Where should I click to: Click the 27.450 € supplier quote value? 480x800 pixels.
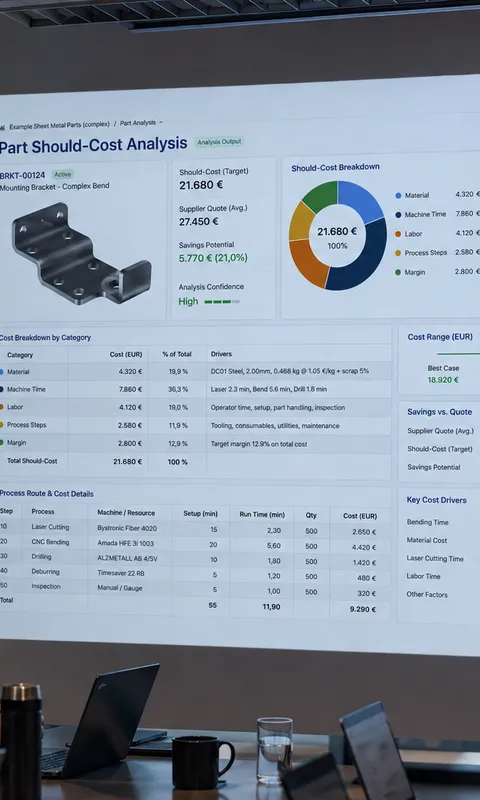coord(198,221)
